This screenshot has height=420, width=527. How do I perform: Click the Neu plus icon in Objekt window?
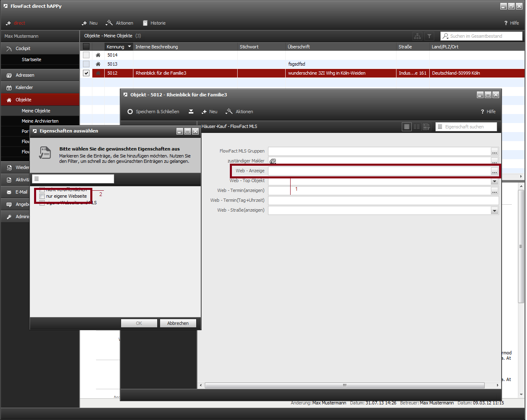pyautogui.click(x=204, y=112)
